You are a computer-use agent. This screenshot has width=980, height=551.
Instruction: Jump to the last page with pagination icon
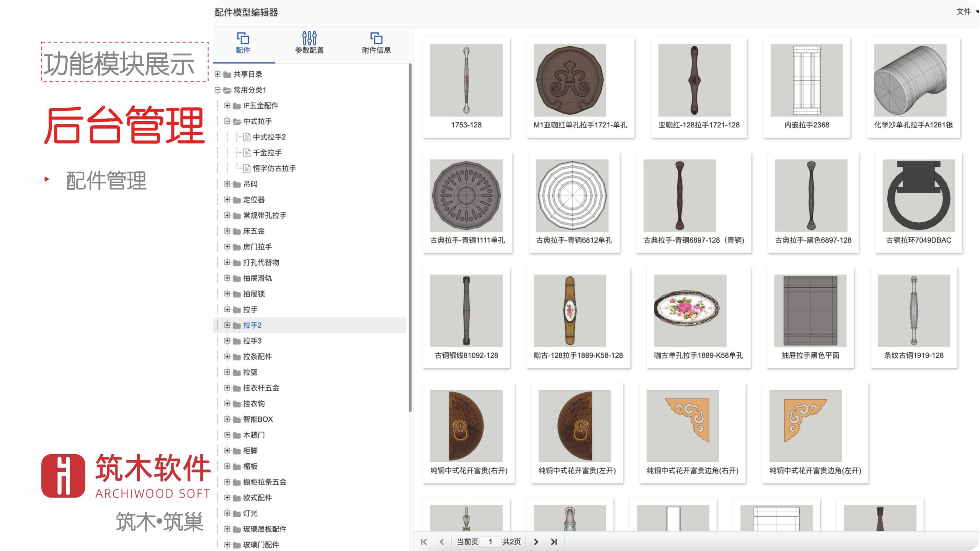point(554,542)
